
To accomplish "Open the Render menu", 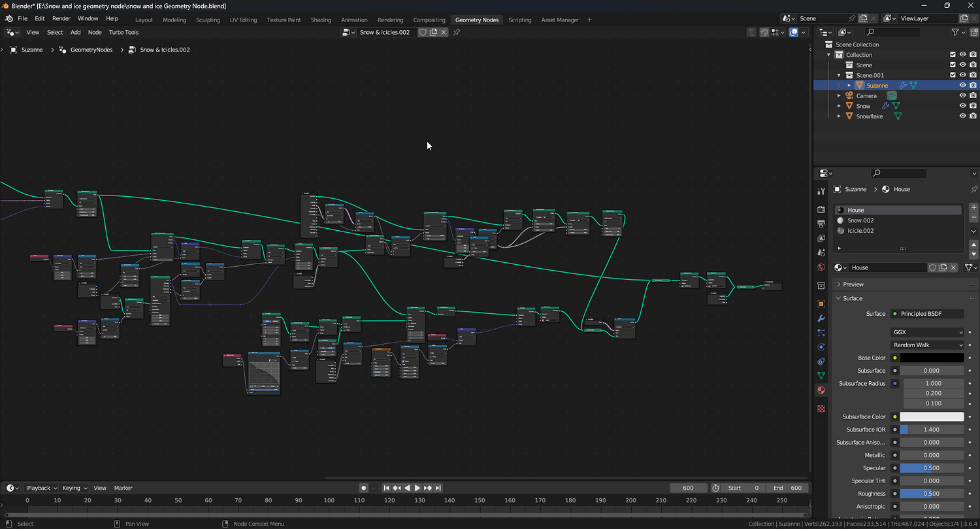I will 61,18.
